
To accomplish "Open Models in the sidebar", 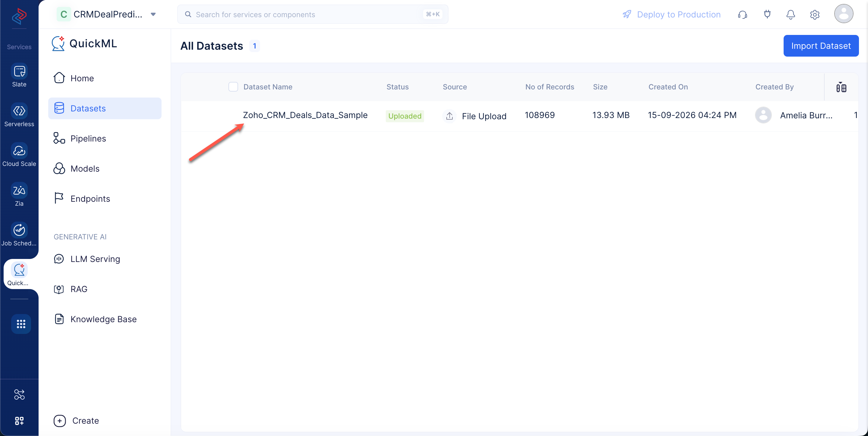I will (105, 168).
